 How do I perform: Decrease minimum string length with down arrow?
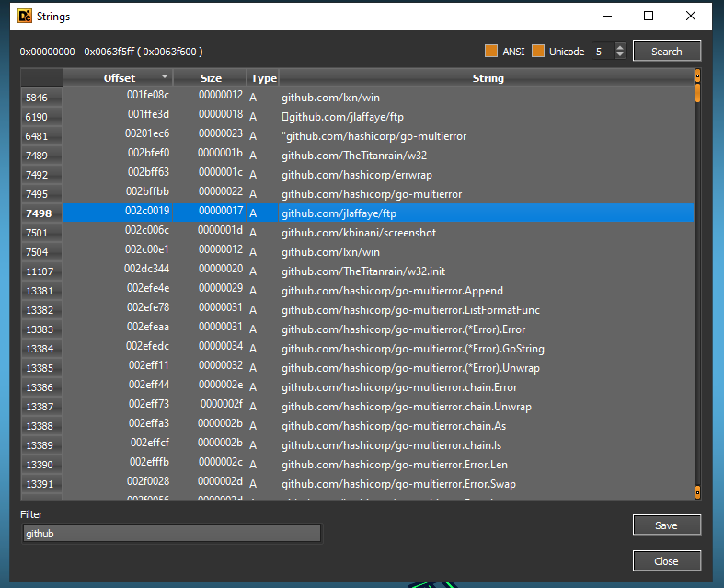click(x=620, y=55)
